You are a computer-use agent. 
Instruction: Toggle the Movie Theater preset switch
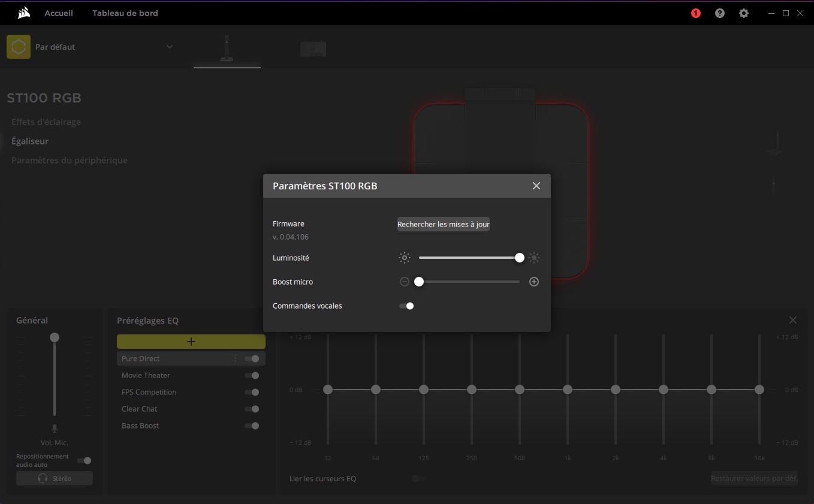pos(252,375)
